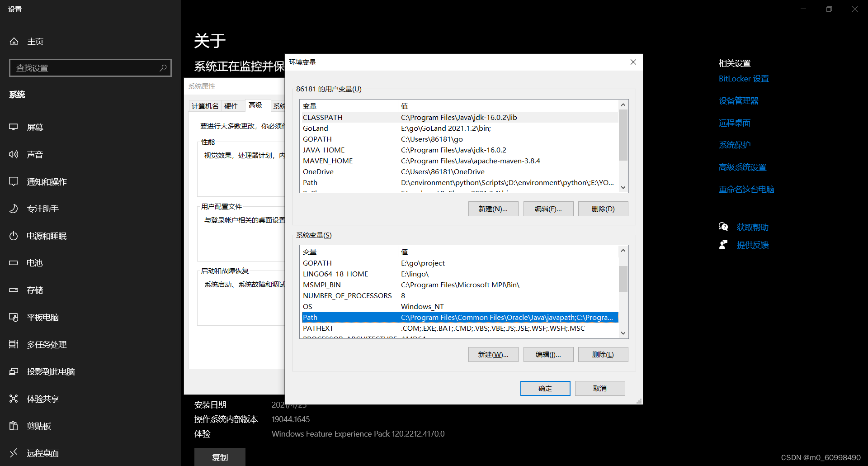
Task: Select the MSMPI_BIN system variable row
Action: 459,285
